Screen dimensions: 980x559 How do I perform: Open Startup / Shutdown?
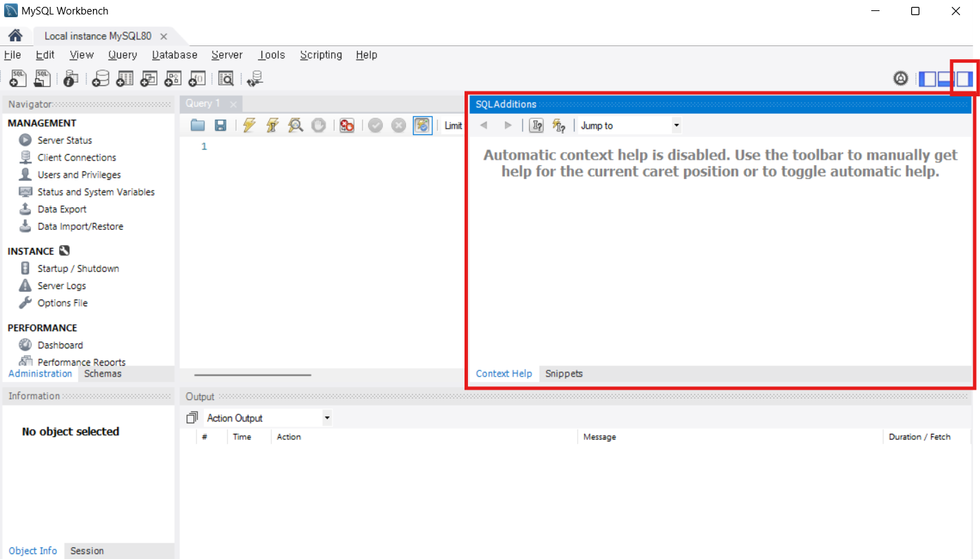click(x=78, y=268)
